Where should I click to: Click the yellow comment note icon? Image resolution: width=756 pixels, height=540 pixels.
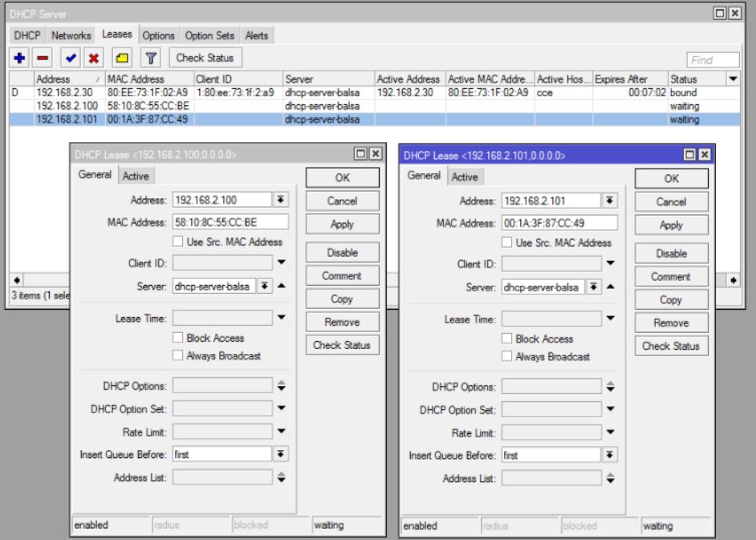click(x=121, y=58)
